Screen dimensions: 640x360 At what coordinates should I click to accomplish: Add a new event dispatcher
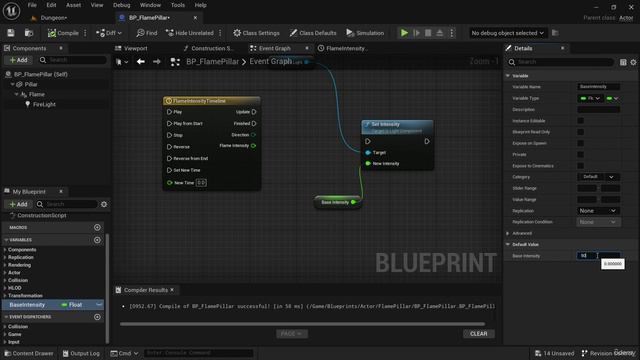97,317
